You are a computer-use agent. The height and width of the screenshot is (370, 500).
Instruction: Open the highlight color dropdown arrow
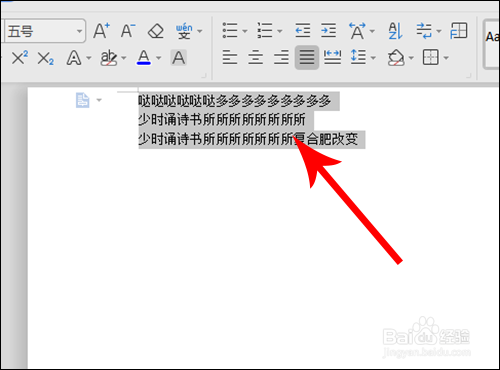[124, 58]
